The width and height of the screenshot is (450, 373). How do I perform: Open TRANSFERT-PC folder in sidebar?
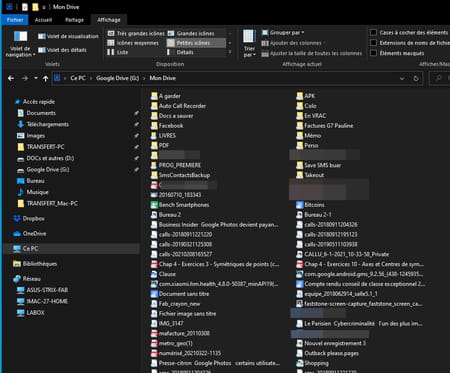[45, 147]
